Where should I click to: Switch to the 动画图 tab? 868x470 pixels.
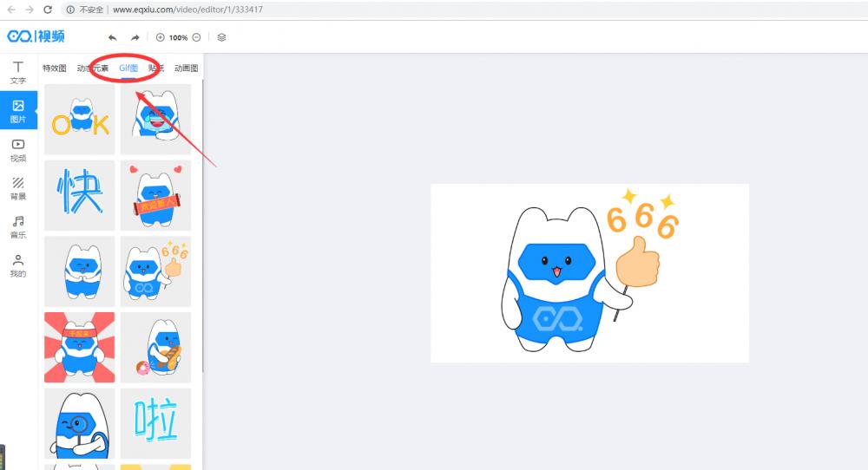pos(186,68)
